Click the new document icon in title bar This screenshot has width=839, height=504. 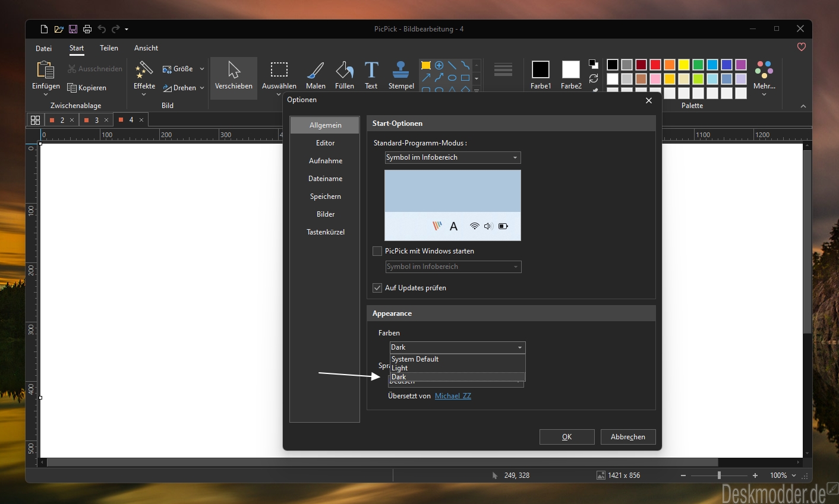(x=44, y=29)
